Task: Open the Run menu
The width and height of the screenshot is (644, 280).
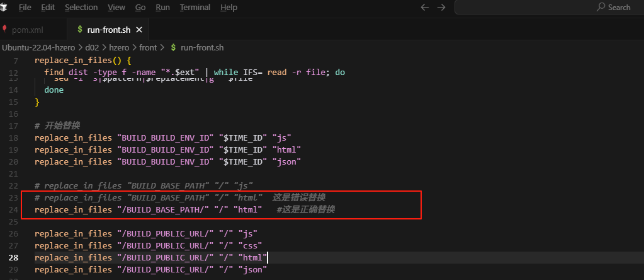Action: tap(162, 8)
